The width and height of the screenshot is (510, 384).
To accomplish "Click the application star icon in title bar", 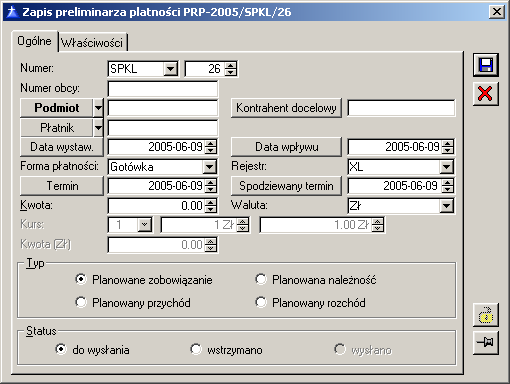I will coord(12,12).
